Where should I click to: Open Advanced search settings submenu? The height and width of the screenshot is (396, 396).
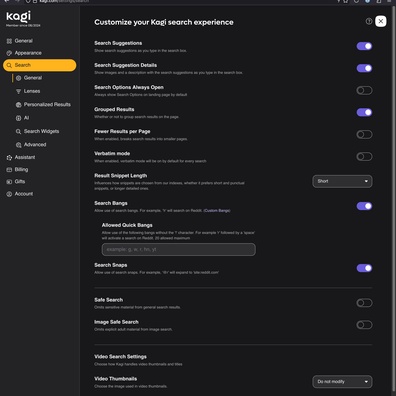[x=35, y=145]
